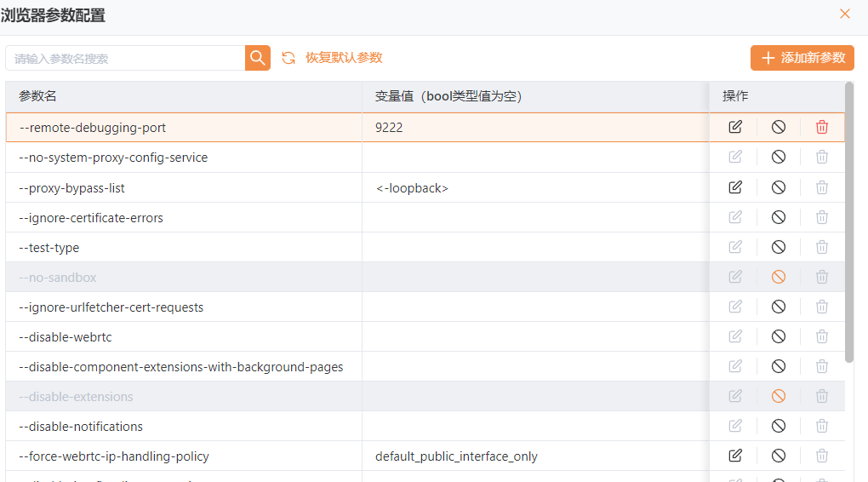Viewport: 868px width, 482px height.
Task: Disable the --disable-webrtc parameter
Action: [x=779, y=336]
